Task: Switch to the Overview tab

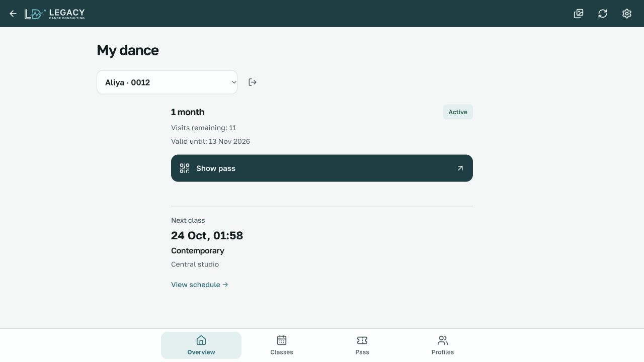Action: 201,345
